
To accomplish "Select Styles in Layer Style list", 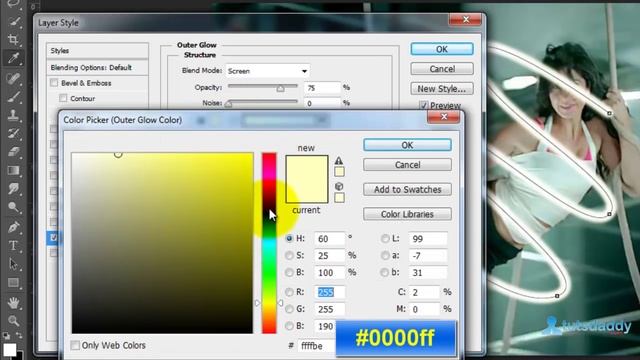I will (x=97, y=51).
